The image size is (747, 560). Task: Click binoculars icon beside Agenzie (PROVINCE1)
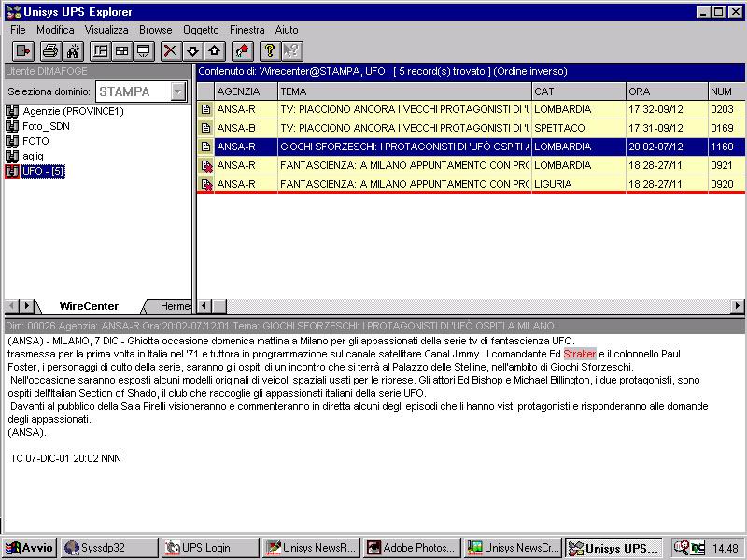(12, 111)
